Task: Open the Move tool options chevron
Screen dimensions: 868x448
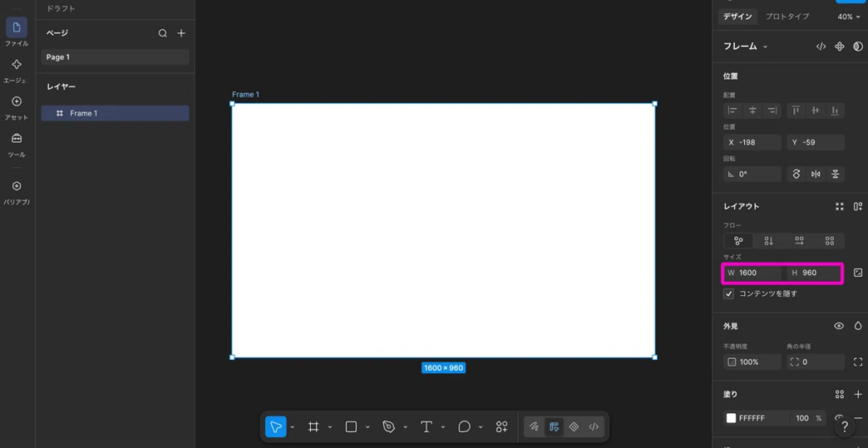Action: (292, 427)
